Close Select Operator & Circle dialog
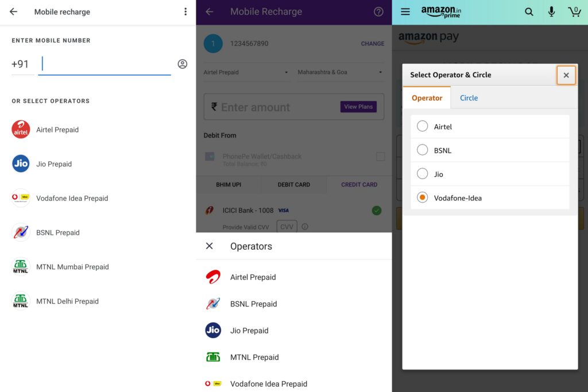Image resolution: width=588 pixels, height=392 pixels. click(x=566, y=75)
